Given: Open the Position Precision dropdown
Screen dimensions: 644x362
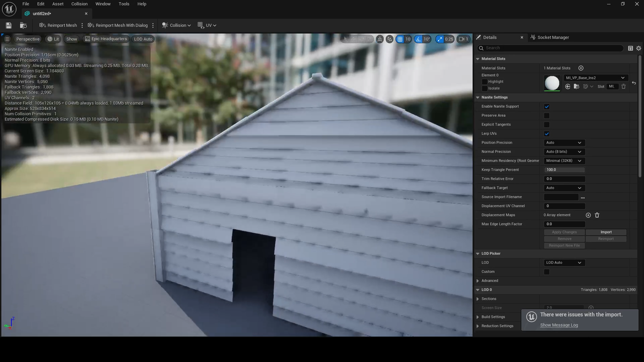Looking at the screenshot, I should pyautogui.click(x=563, y=143).
